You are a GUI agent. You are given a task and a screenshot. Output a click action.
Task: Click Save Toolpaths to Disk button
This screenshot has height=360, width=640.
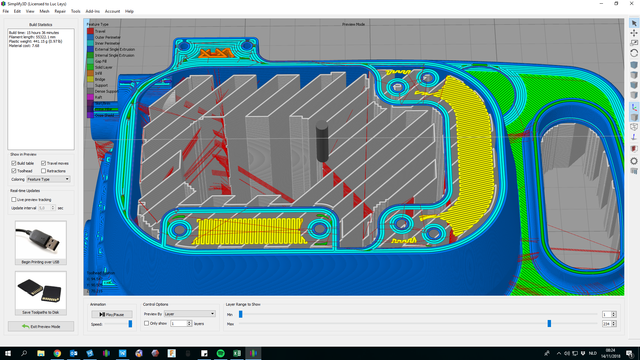pyautogui.click(x=41, y=293)
